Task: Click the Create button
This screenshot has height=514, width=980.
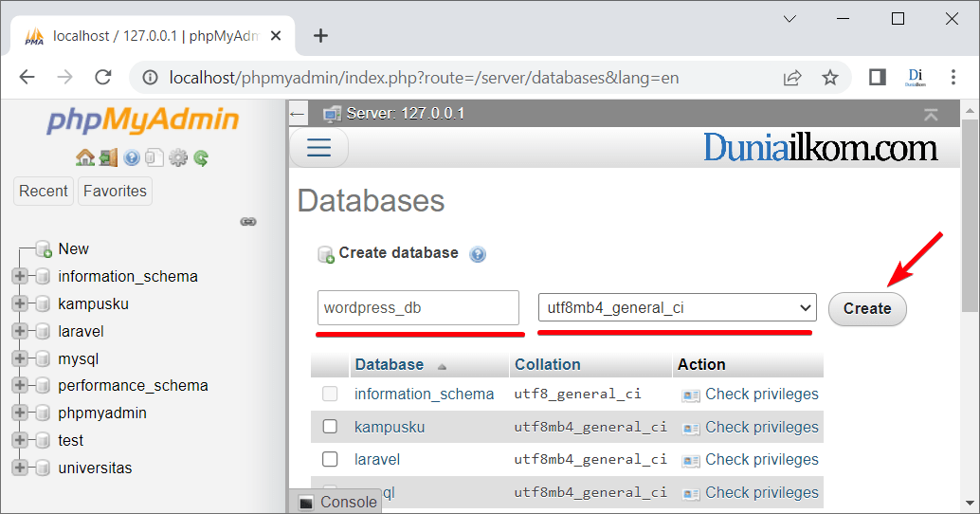Action: (867, 308)
